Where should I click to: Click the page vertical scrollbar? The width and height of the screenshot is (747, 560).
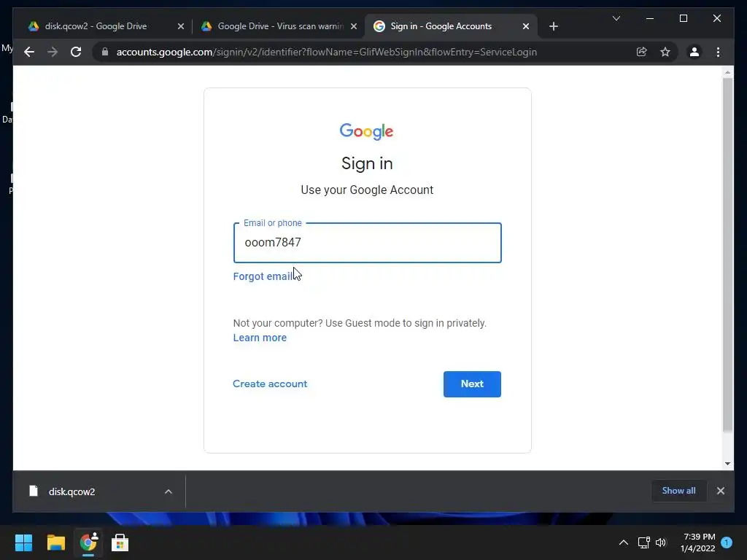pos(727,254)
